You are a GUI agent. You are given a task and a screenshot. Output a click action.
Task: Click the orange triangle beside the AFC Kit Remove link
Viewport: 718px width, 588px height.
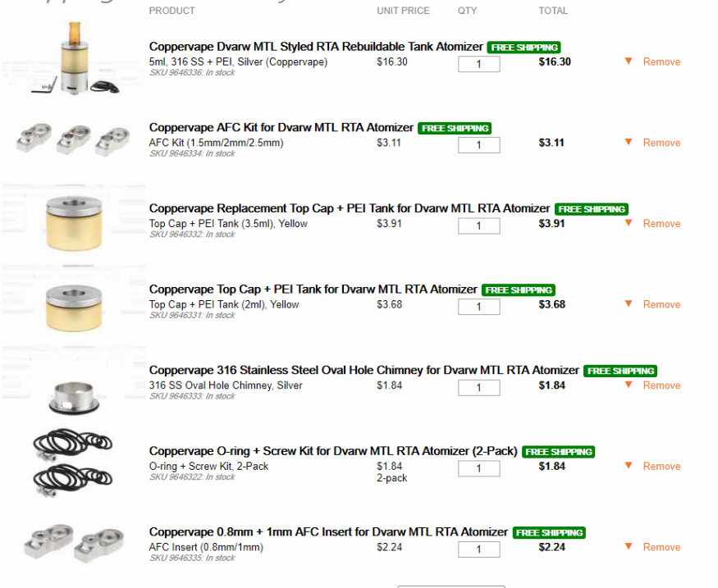tap(629, 142)
